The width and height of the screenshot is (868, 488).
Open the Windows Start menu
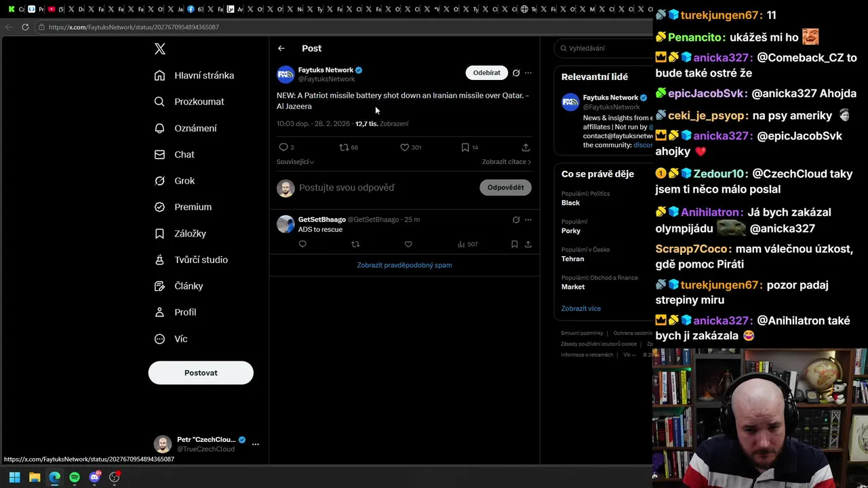point(14,477)
